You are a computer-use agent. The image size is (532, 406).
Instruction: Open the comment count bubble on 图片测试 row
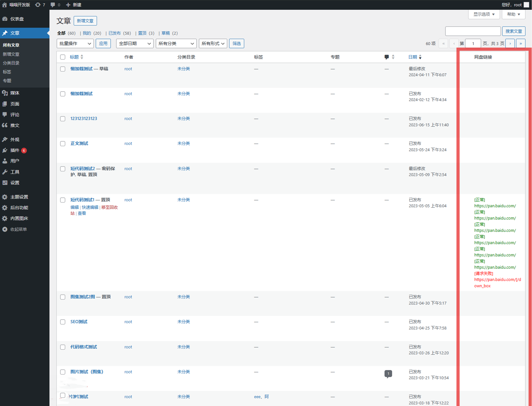click(x=388, y=374)
